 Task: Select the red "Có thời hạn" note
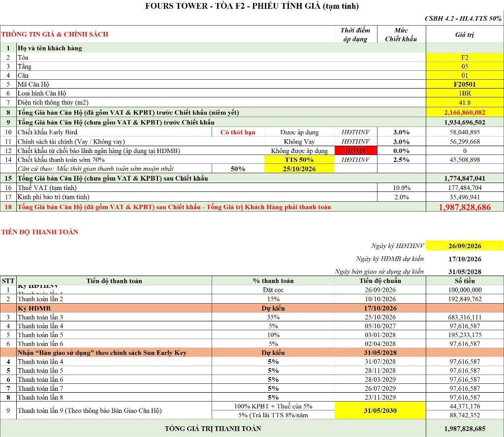click(238, 132)
